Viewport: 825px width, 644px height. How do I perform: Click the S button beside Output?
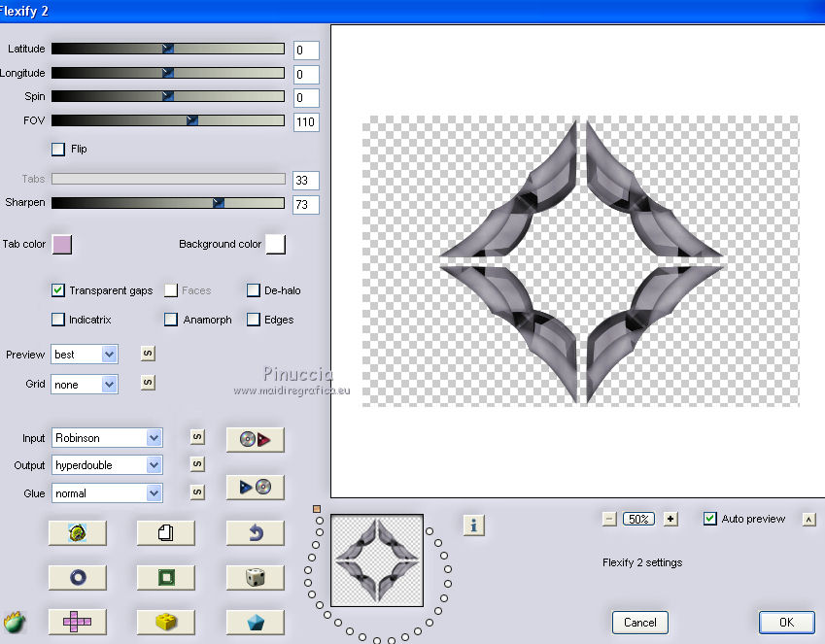point(197,464)
